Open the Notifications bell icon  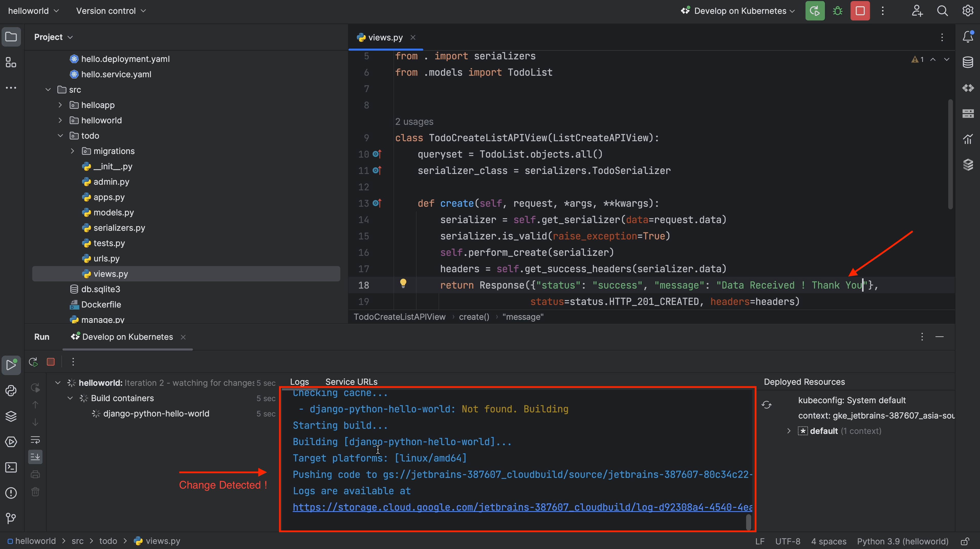[x=967, y=37]
